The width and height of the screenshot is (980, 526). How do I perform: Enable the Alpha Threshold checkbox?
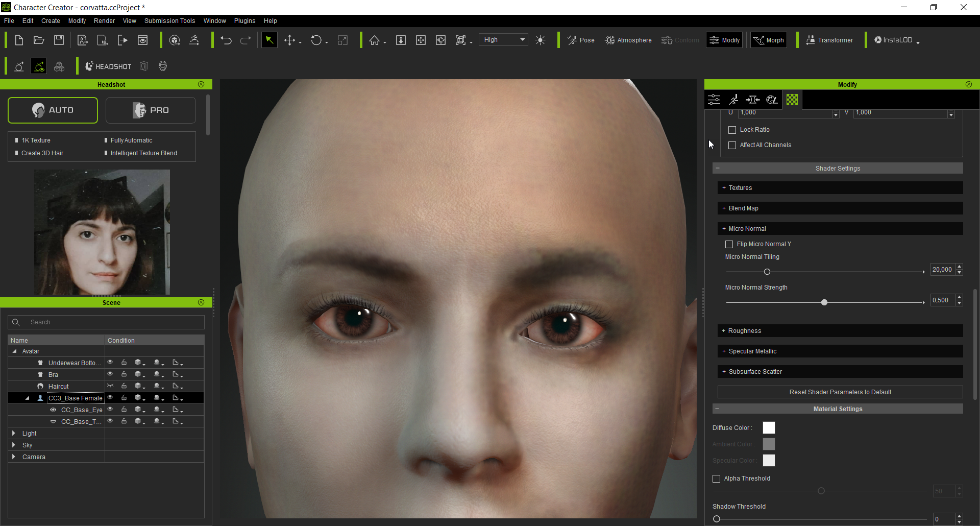click(x=716, y=479)
